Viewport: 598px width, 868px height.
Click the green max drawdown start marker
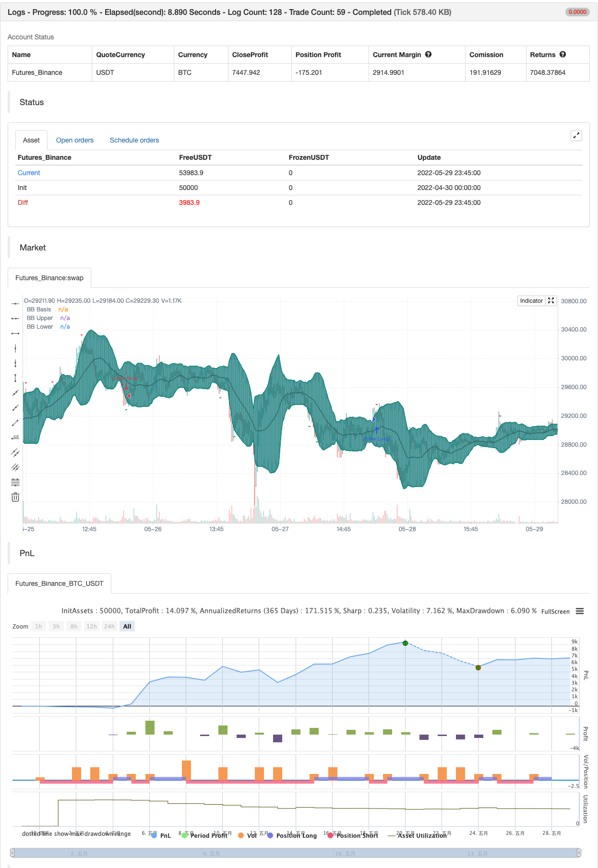tap(405, 643)
